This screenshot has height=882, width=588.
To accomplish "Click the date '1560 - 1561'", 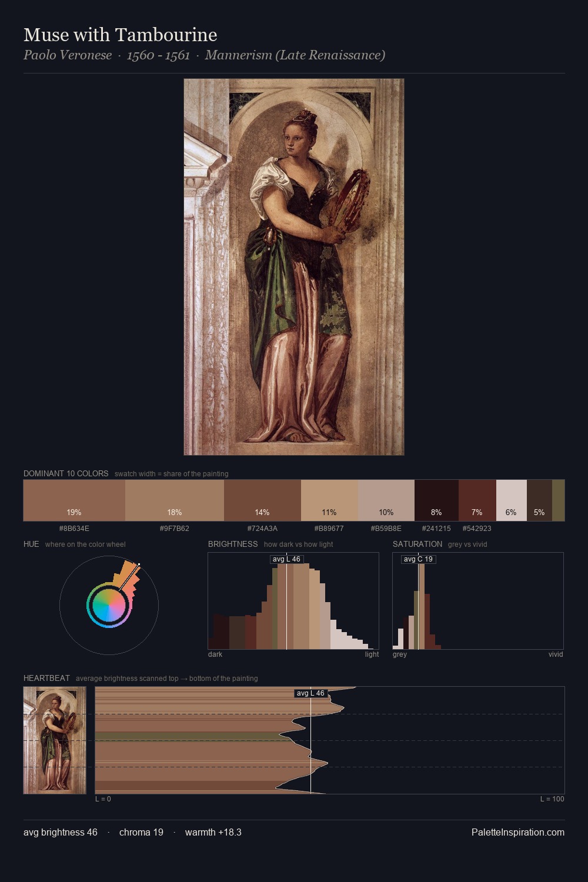I will click(x=158, y=55).
